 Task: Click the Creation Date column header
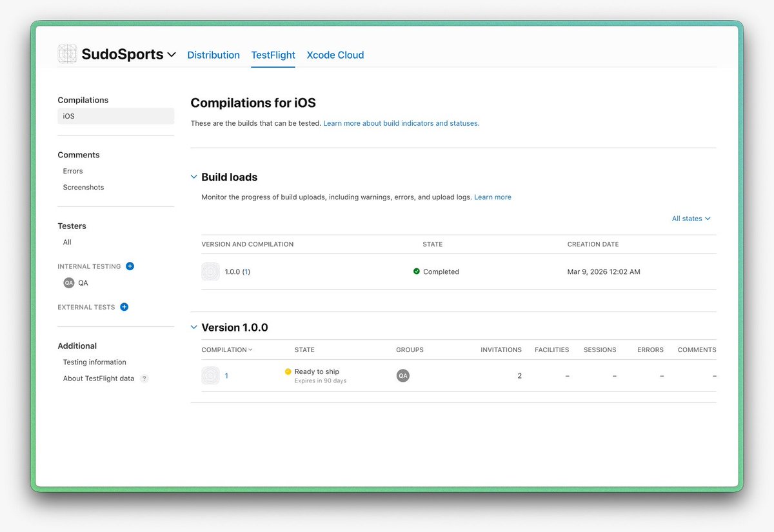pos(593,244)
